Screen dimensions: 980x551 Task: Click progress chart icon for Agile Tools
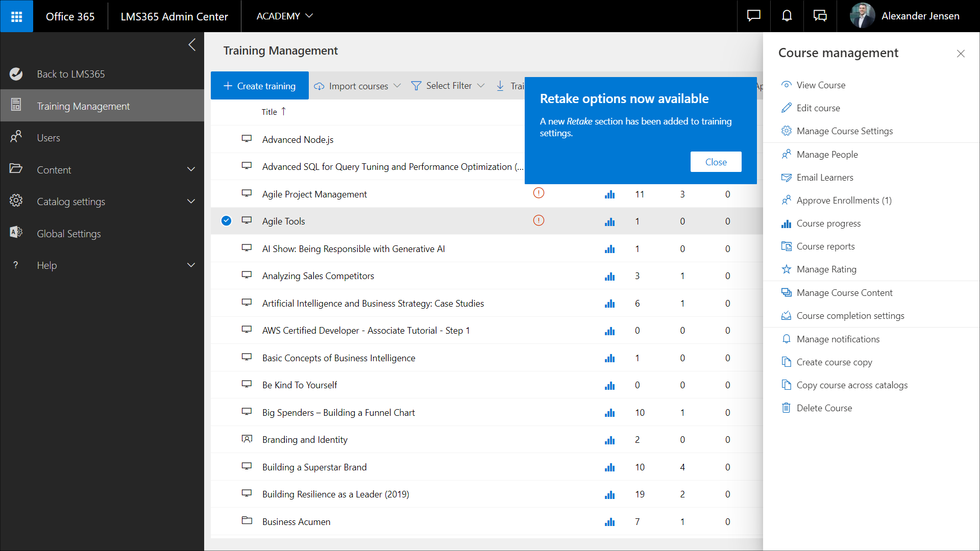tap(609, 221)
